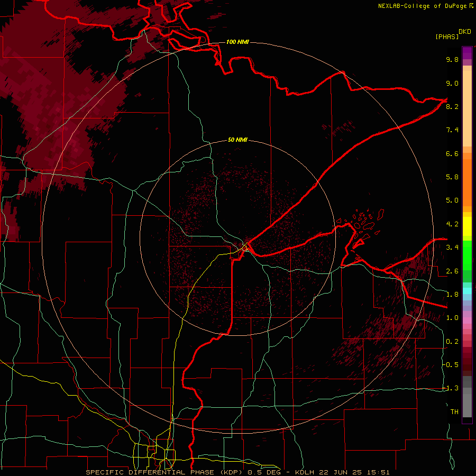Viewport: 476px width, 476px height.
Task: Click the 3.4 value on color scale
Action: click(452, 248)
